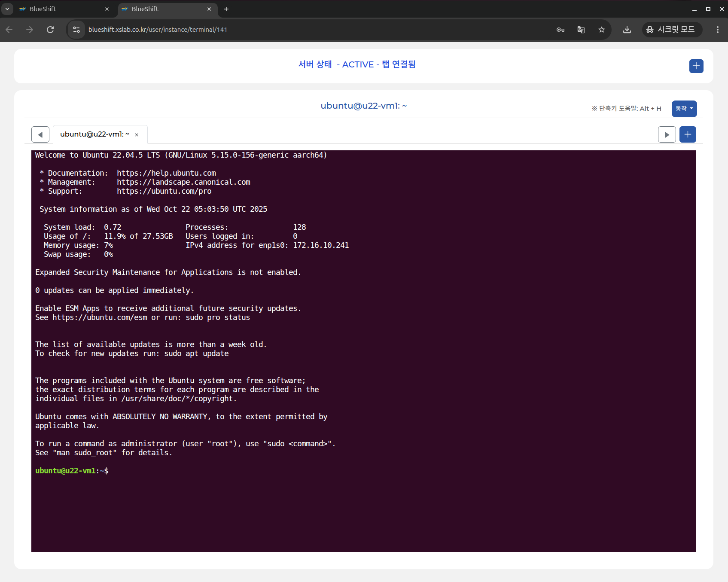Click the URL address bar field
This screenshot has width=728, height=582.
(301, 30)
